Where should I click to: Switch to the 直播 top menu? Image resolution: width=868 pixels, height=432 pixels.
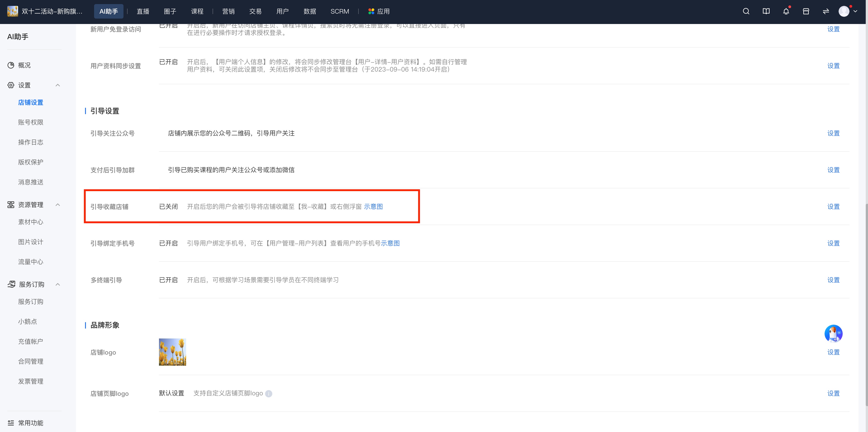pos(143,11)
